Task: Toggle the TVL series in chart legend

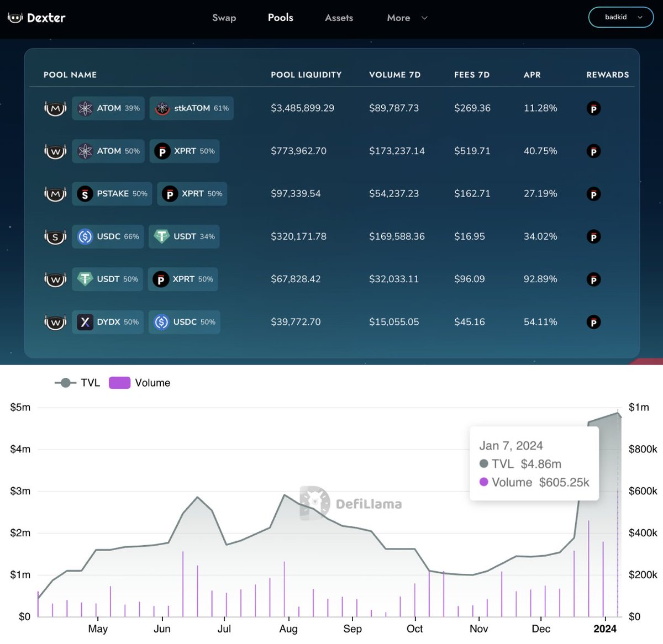Action: pyautogui.click(x=77, y=383)
